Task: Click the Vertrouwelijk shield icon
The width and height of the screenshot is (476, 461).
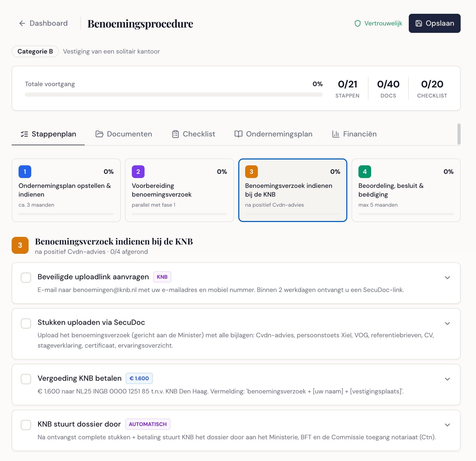Action: coord(357,23)
